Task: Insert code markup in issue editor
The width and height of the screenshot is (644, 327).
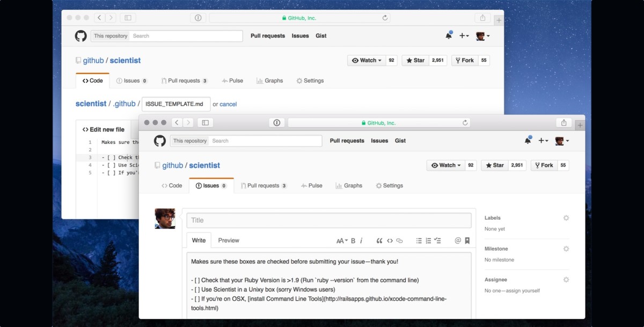Action: [x=390, y=241]
